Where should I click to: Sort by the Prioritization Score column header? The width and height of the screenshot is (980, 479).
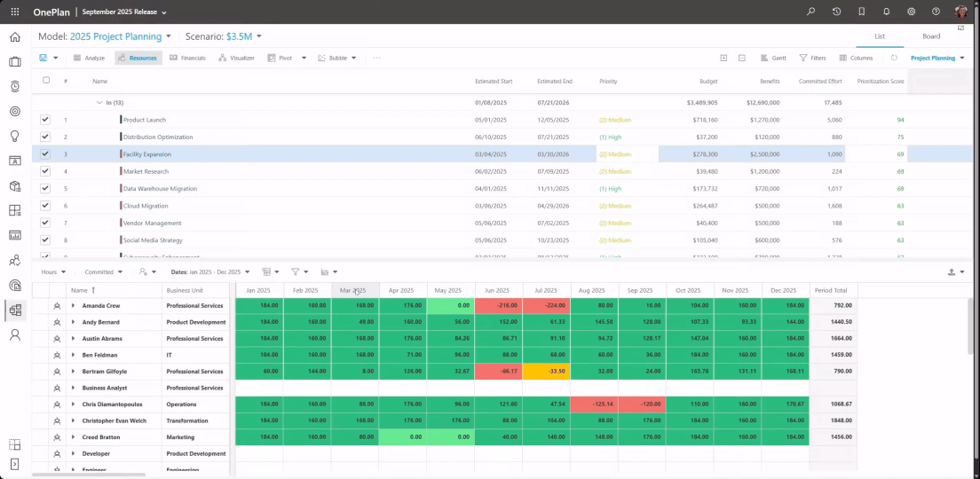[x=881, y=82]
